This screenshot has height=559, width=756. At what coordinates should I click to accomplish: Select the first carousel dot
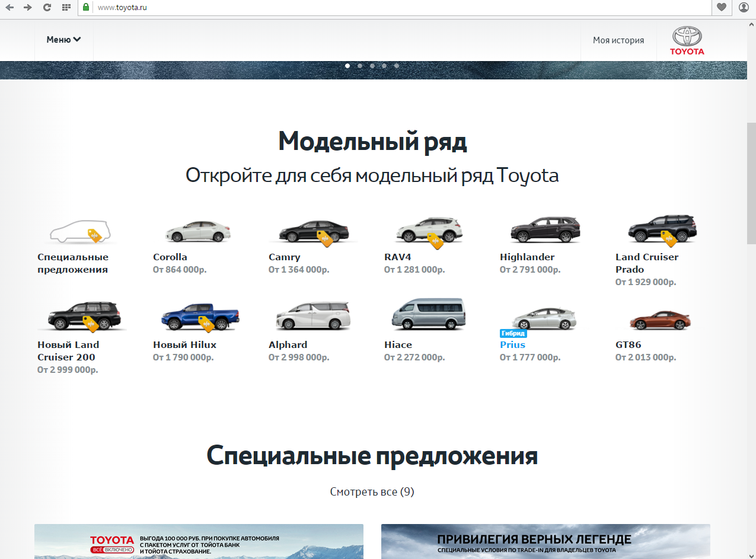(x=347, y=66)
